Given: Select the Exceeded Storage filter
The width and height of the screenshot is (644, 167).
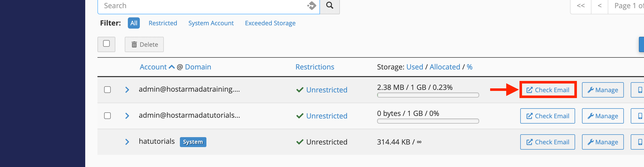Looking at the screenshot, I should pos(270,23).
